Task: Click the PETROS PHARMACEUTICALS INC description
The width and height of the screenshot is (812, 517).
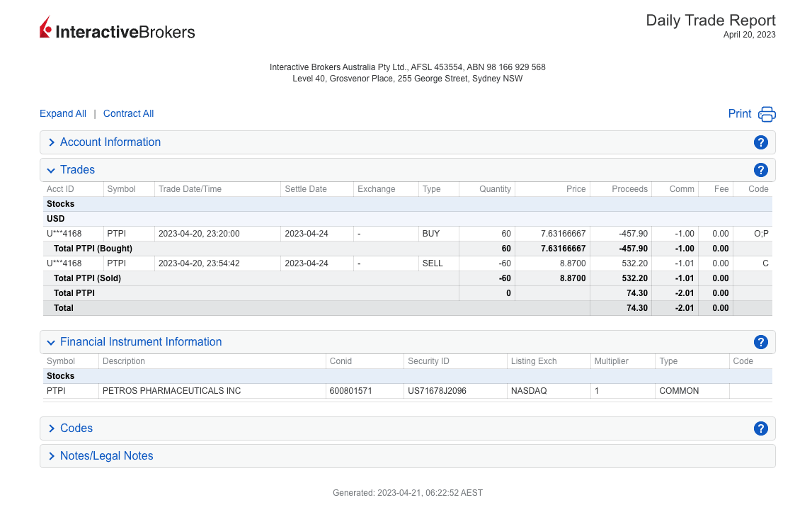Action: click(x=171, y=391)
